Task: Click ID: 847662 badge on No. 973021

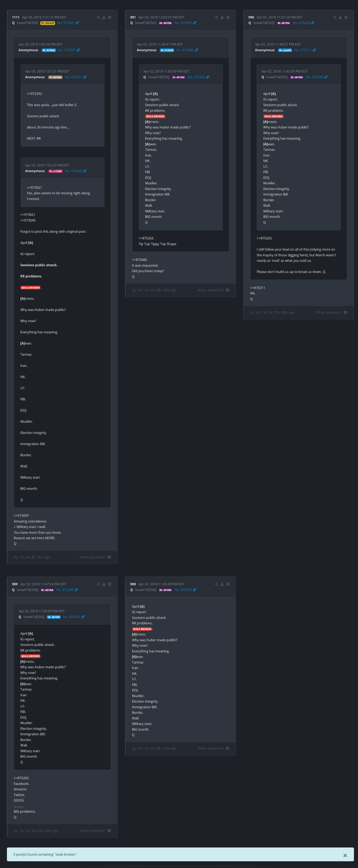Action: pos(55,77)
